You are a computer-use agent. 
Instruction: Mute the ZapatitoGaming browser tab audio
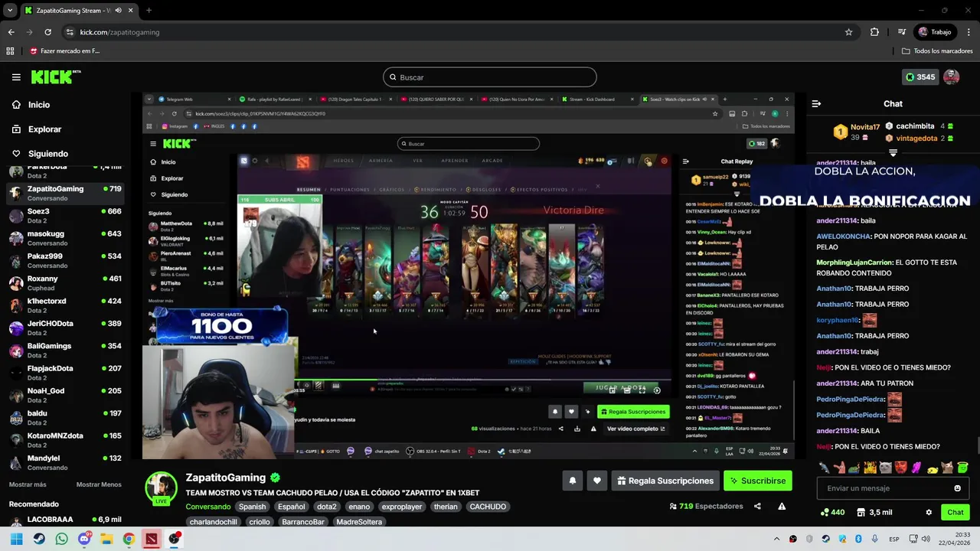118,11
